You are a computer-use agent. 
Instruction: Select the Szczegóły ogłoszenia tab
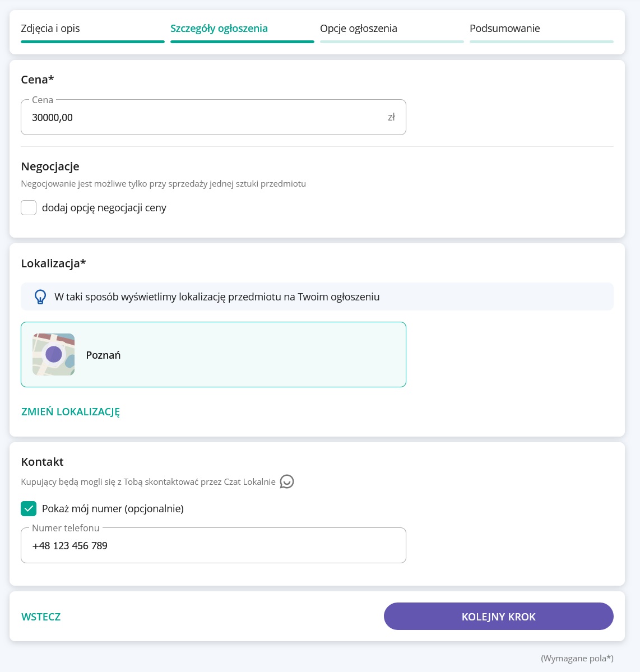219,29
